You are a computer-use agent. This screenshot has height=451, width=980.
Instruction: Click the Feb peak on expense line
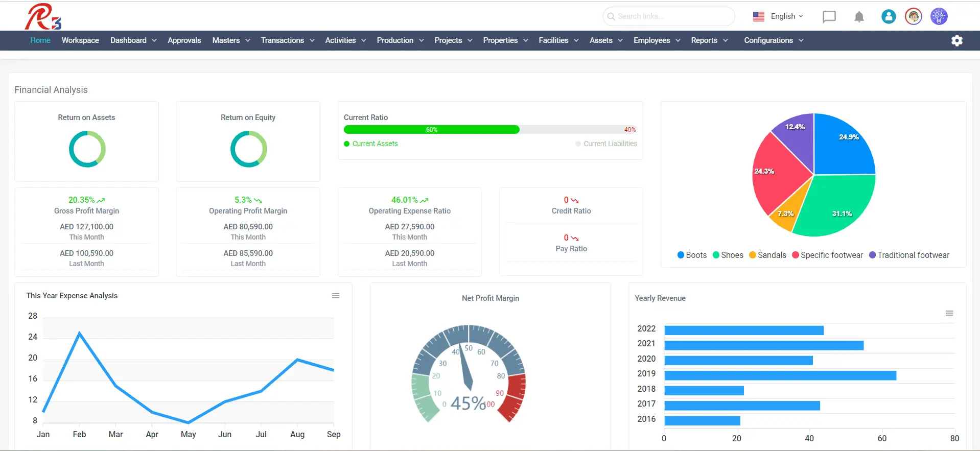tap(79, 333)
